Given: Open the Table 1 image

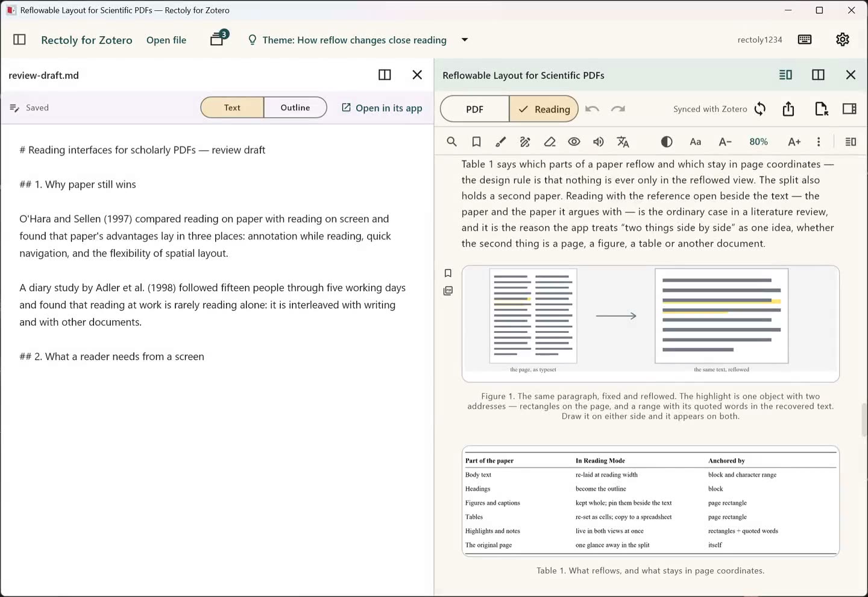Looking at the screenshot, I should (650, 501).
